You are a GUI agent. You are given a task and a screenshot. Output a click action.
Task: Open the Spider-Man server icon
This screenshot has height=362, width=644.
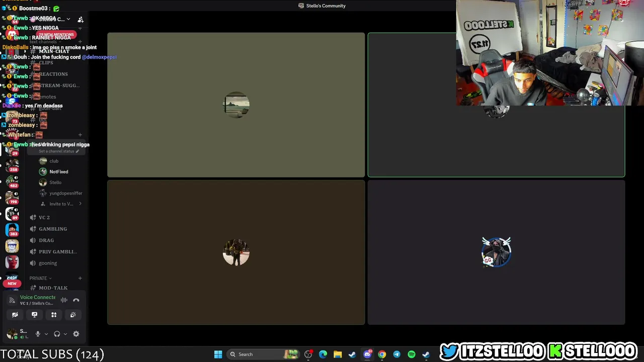point(12,262)
